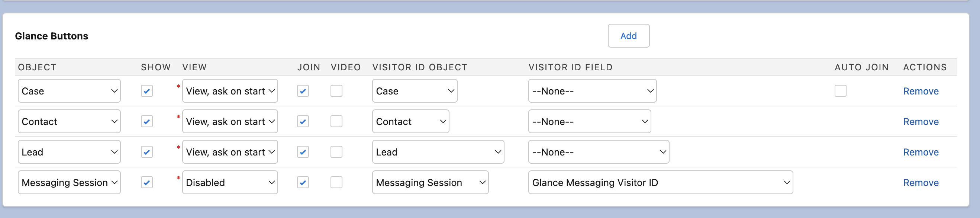The width and height of the screenshot is (980, 218).
Task: Open View dropdown set to Disabled
Action: pyautogui.click(x=230, y=182)
